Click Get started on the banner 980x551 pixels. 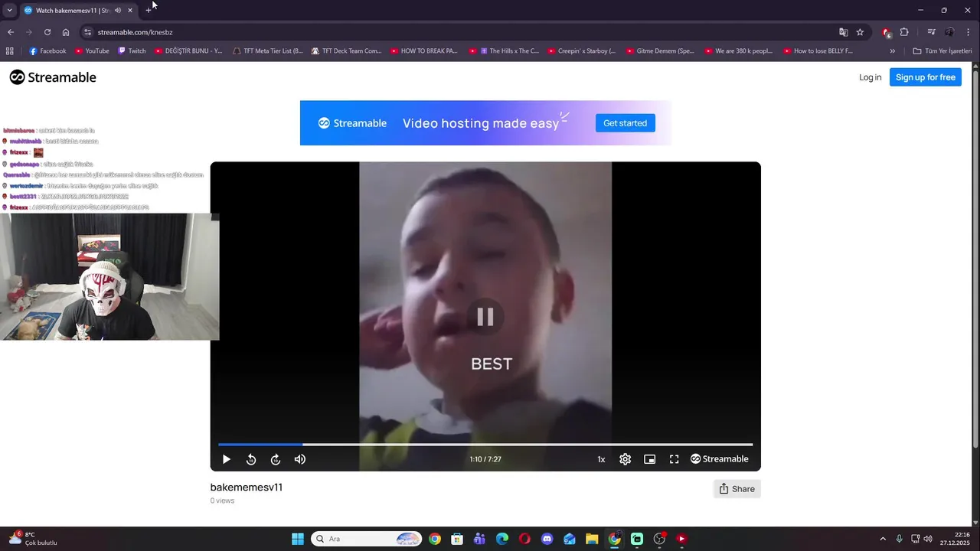click(625, 123)
